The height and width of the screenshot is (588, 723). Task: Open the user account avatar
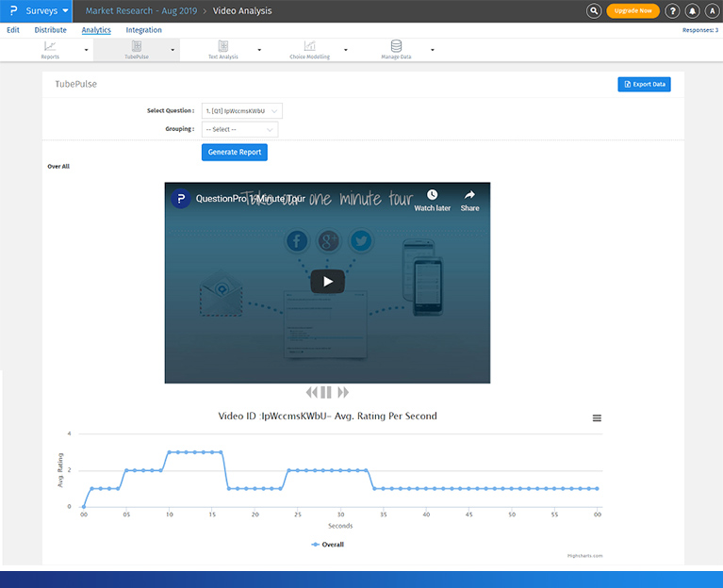pos(712,10)
